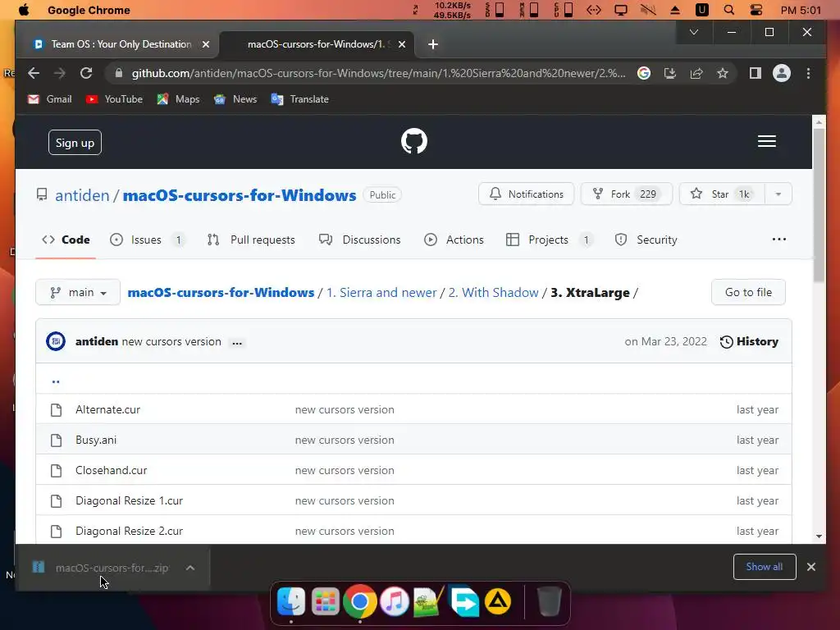This screenshot has width=840, height=630.
Task: Open the Issues tab
Action: tap(146, 240)
